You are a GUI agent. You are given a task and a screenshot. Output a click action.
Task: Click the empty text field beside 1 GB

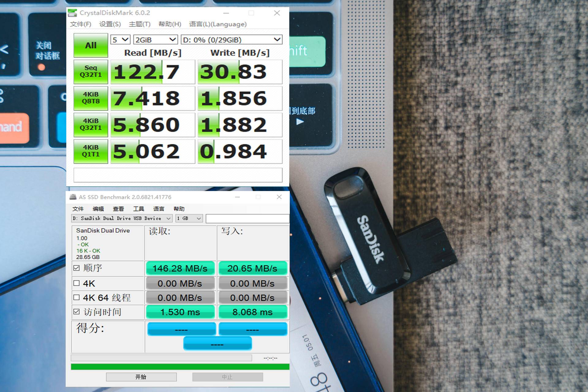(x=247, y=218)
